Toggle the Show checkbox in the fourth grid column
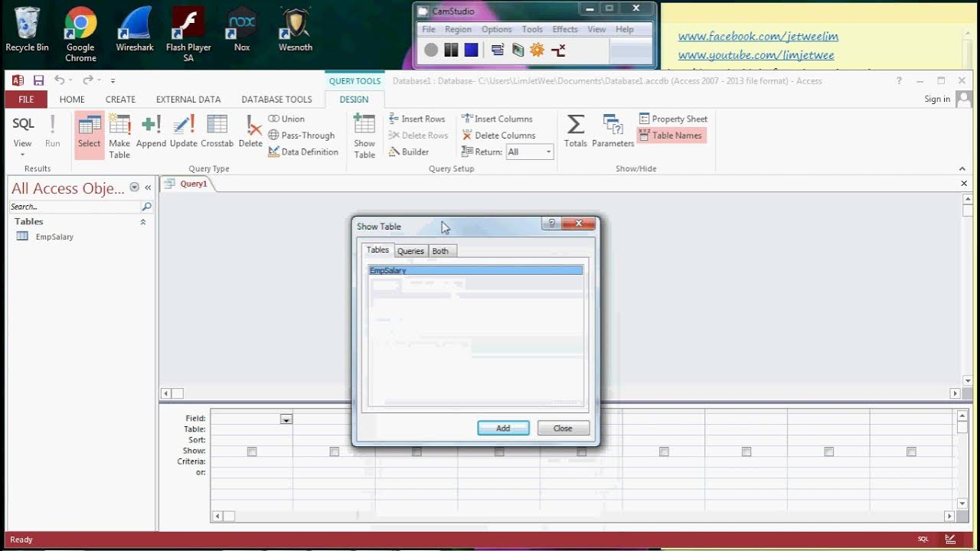 499,452
